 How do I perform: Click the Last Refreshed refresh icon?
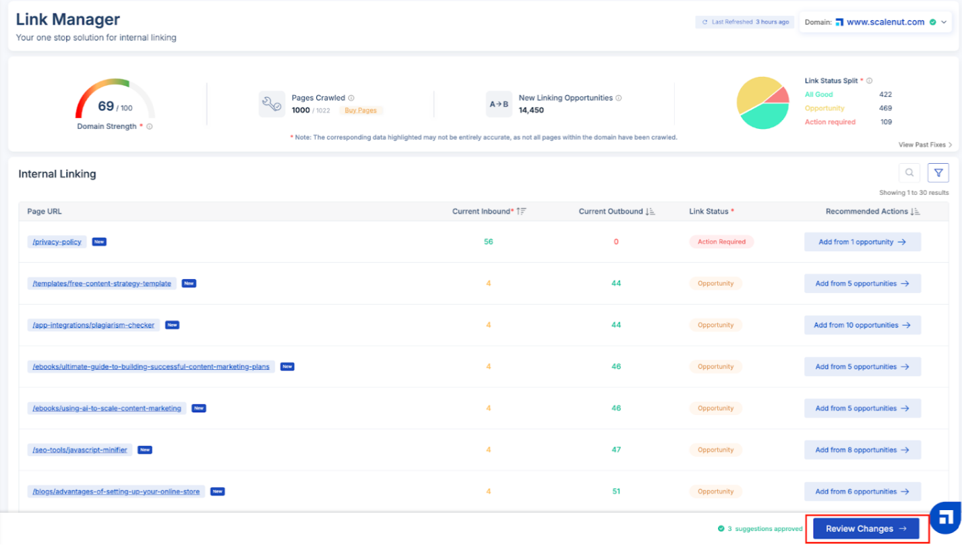705,22
